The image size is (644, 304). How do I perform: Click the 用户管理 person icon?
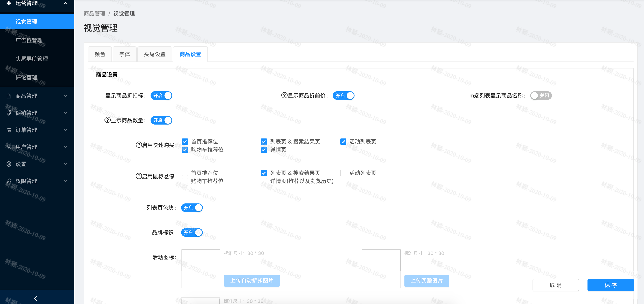[9, 147]
